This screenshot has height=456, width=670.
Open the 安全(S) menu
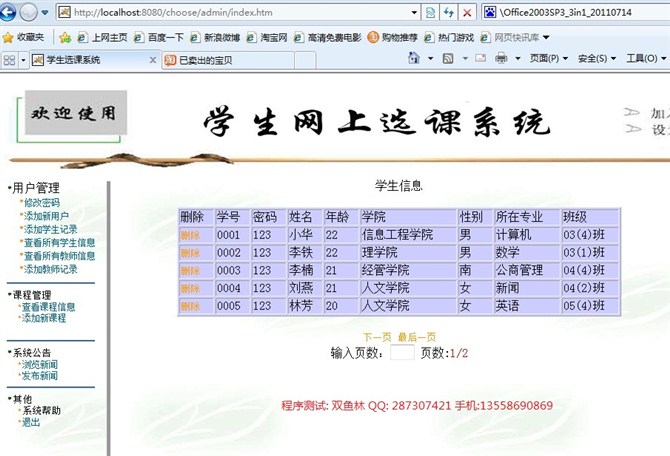[597, 58]
